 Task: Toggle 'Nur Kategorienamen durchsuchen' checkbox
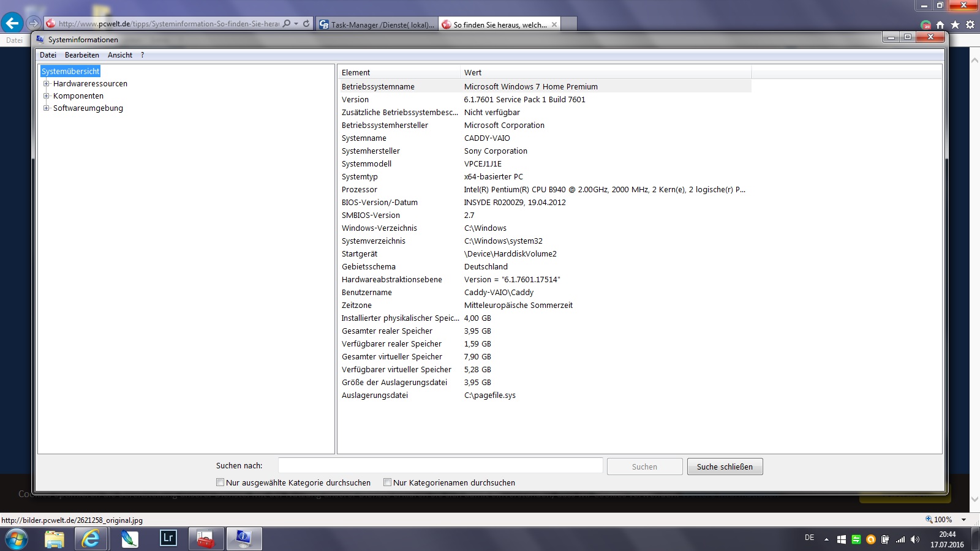pos(387,482)
